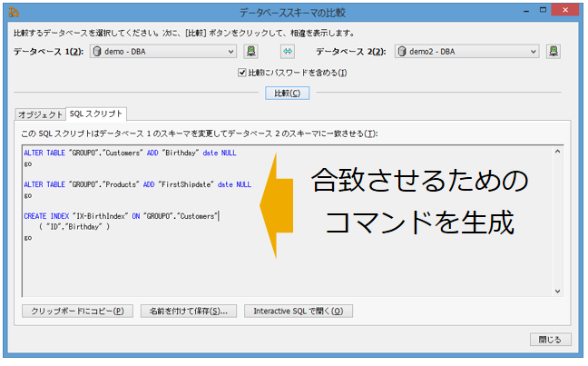The height and width of the screenshot is (366, 588).
Task: Click the 比較(C) button
Action: [288, 94]
